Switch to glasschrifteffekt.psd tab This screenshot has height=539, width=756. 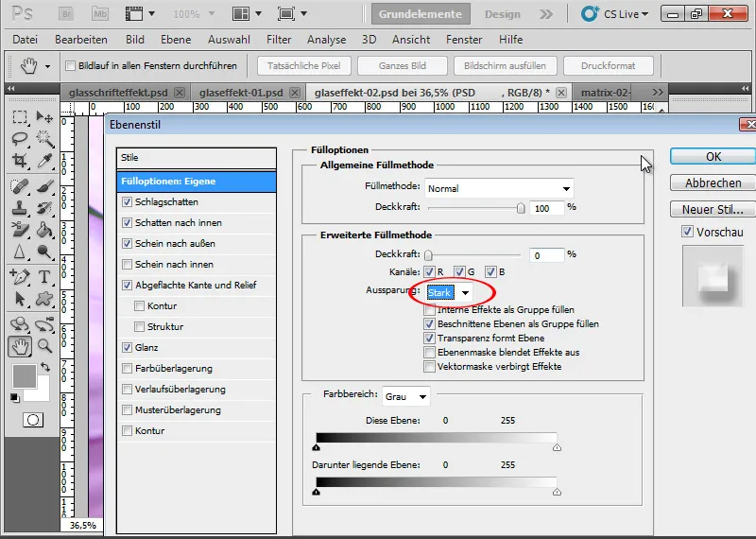(119, 93)
